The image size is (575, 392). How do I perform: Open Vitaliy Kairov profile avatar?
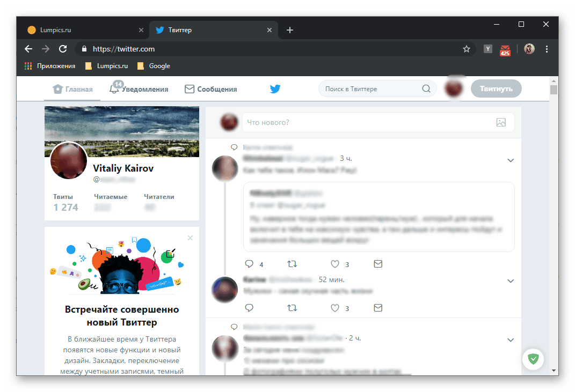69,160
